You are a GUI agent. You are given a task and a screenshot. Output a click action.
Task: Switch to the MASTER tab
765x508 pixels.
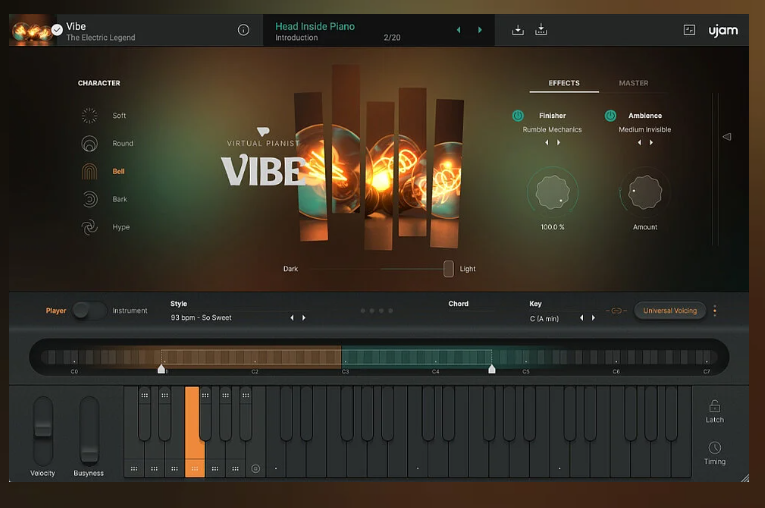633,83
